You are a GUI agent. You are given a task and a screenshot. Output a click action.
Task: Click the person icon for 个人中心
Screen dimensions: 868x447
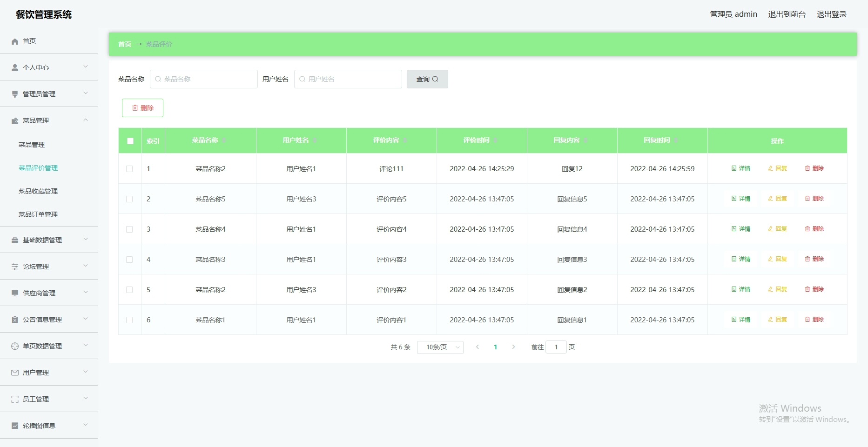pos(15,68)
